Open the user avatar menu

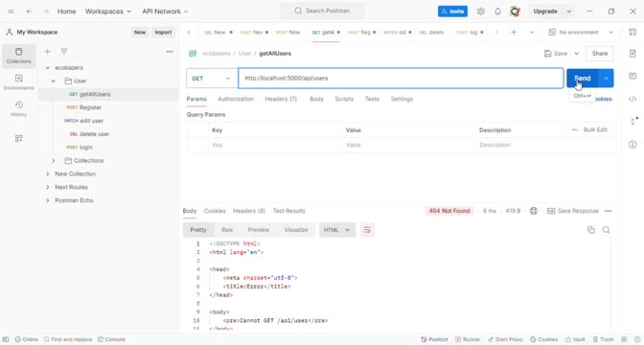(x=515, y=11)
